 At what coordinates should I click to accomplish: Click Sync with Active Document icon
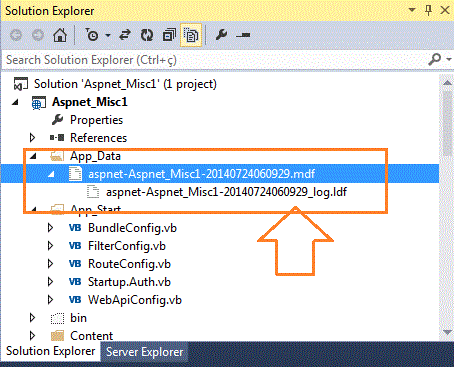coord(125,35)
